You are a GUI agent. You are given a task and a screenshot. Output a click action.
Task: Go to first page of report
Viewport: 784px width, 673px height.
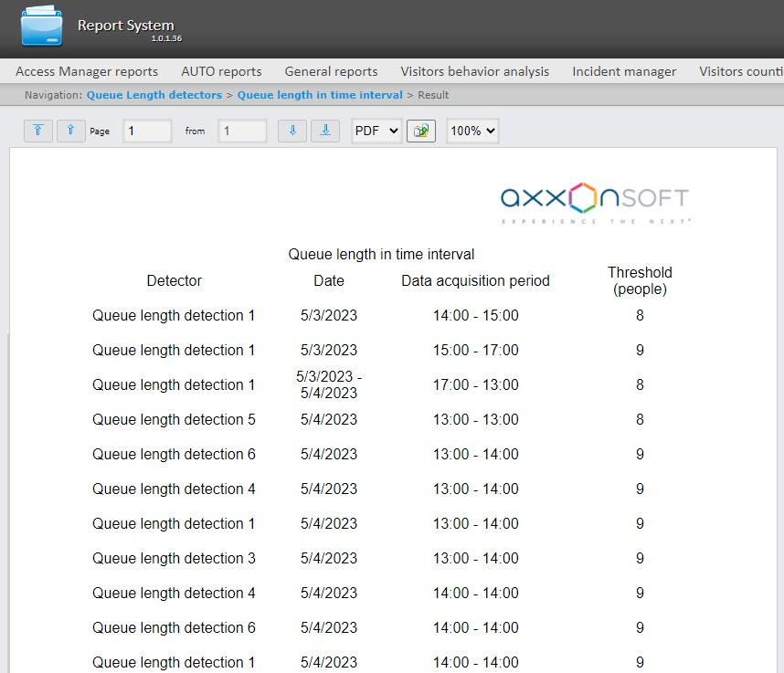37,131
